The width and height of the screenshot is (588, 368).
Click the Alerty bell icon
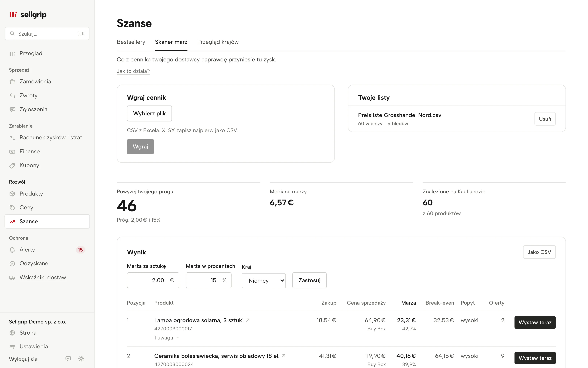coord(12,250)
